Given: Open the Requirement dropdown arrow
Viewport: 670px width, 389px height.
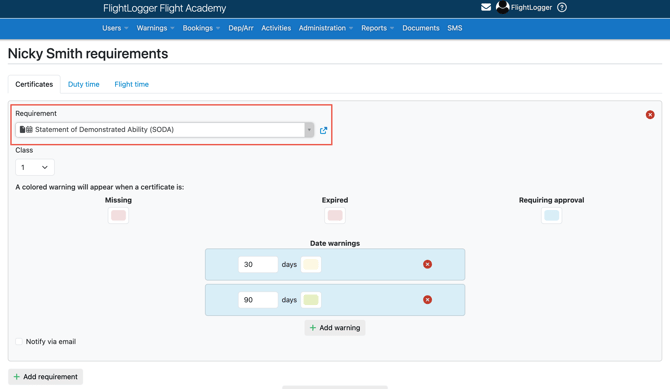Looking at the screenshot, I should coord(309,130).
